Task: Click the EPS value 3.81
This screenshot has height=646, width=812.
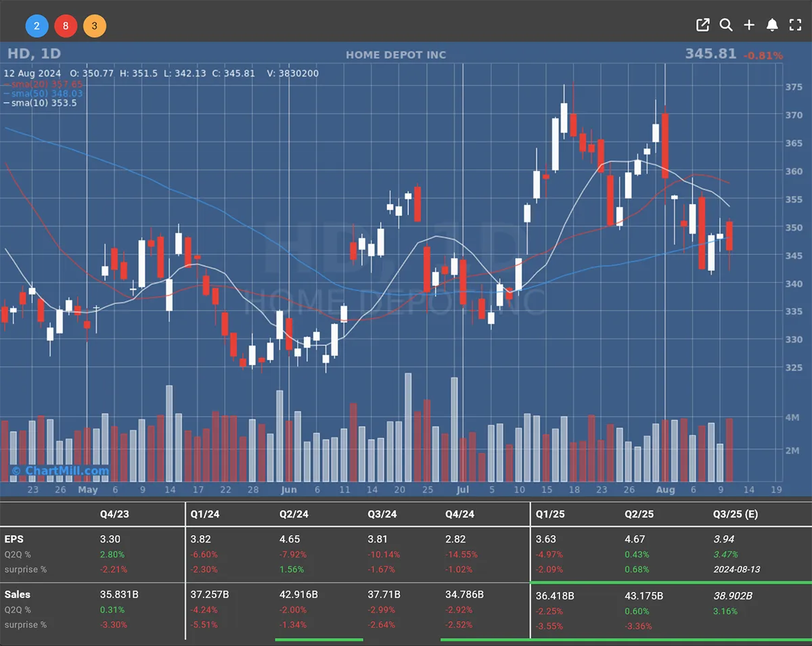Action: coord(378,539)
